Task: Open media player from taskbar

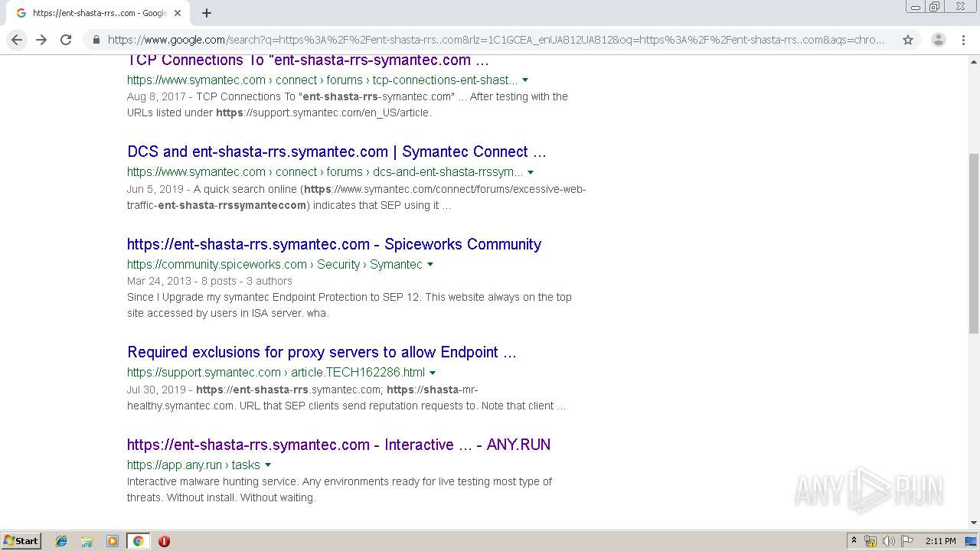Action: point(113,541)
